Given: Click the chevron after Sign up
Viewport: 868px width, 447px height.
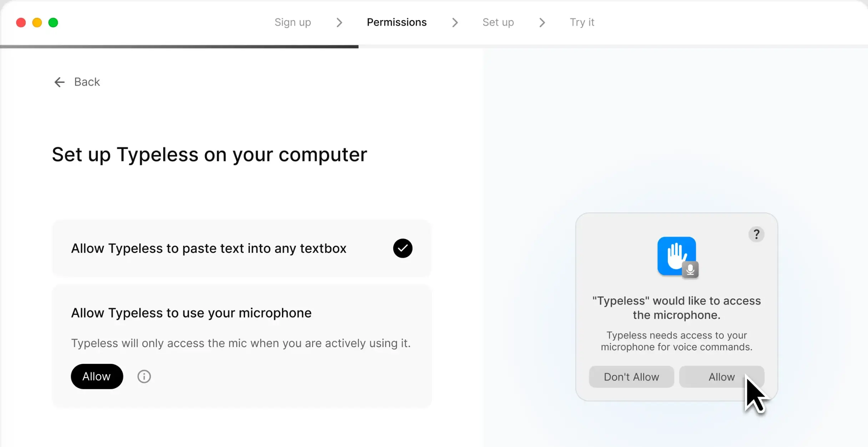Looking at the screenshot, I should click(339, 22).
